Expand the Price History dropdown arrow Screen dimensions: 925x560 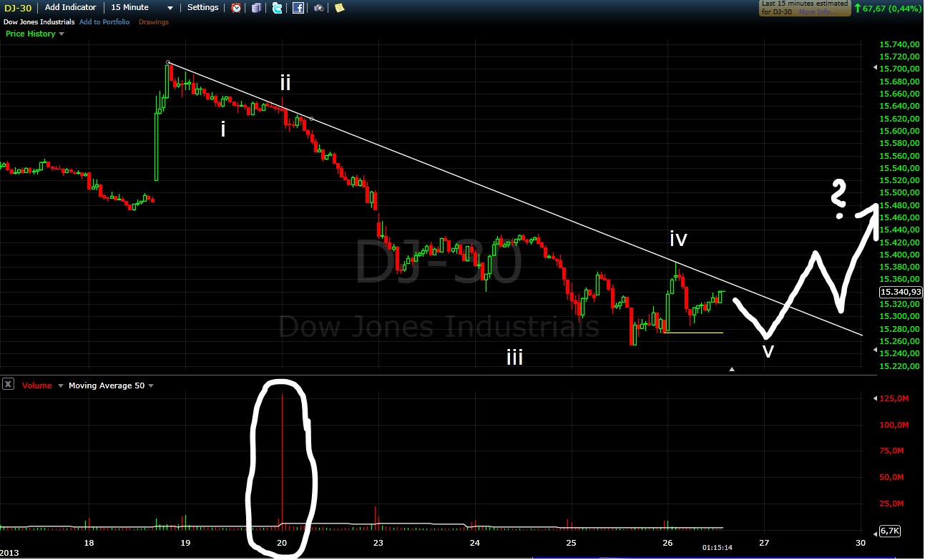pyautogui.click(x=62, y=34)
